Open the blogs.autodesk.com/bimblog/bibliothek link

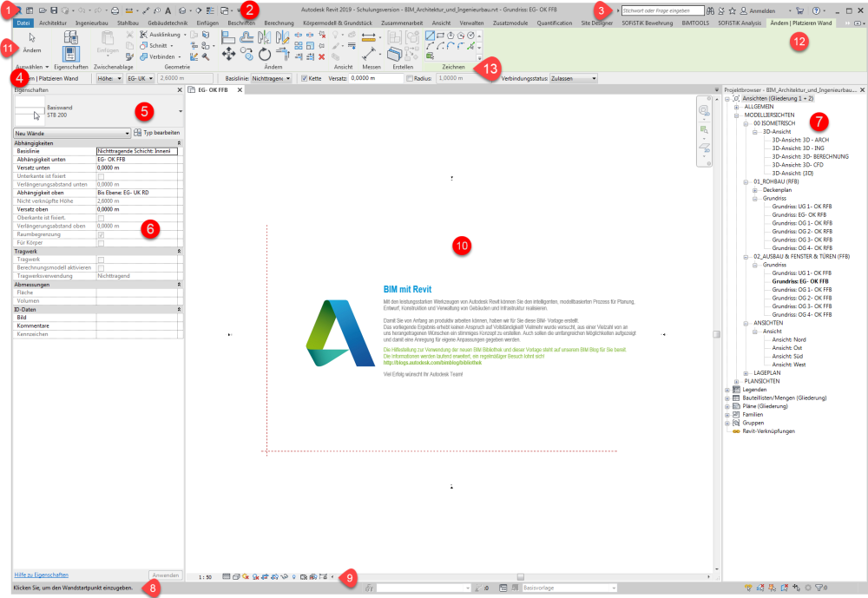[432, 364]
